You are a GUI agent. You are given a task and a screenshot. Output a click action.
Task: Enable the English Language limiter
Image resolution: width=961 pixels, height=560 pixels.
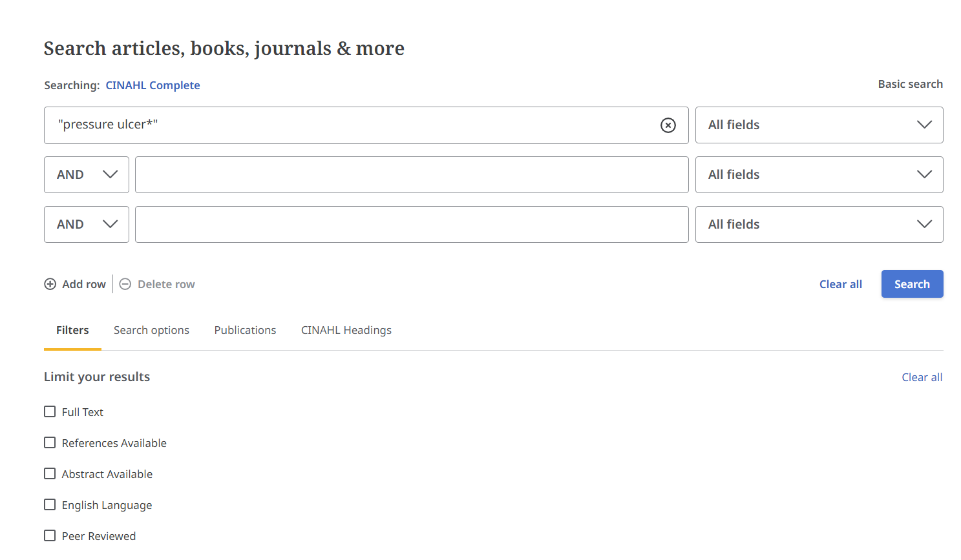(x=50, y=505)
